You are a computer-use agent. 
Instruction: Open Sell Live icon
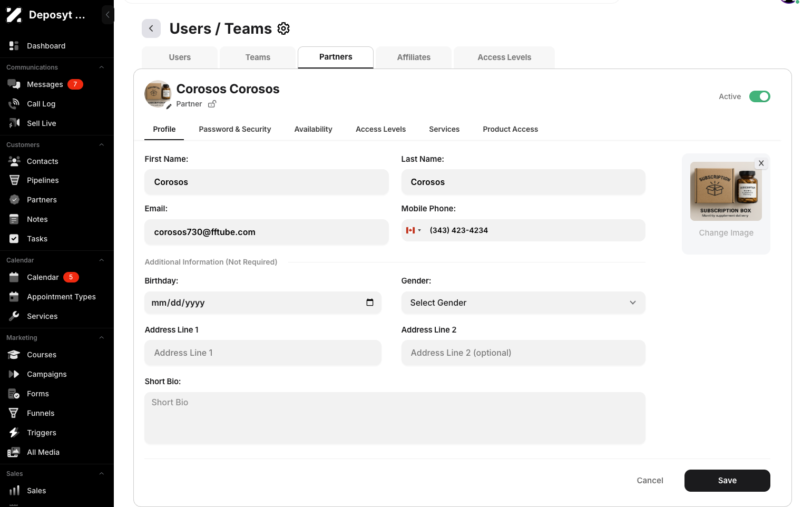coord(14,123)
